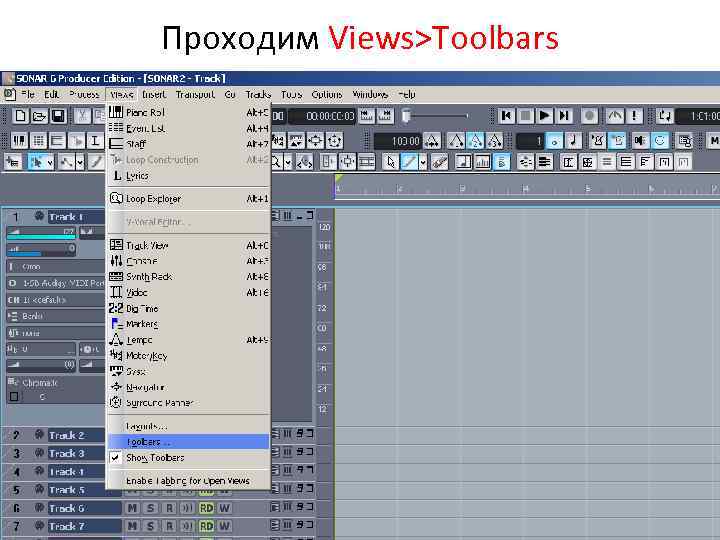Click the Record transport button
This screenshot has width=720, height=540.
click(x=590, y=116)
